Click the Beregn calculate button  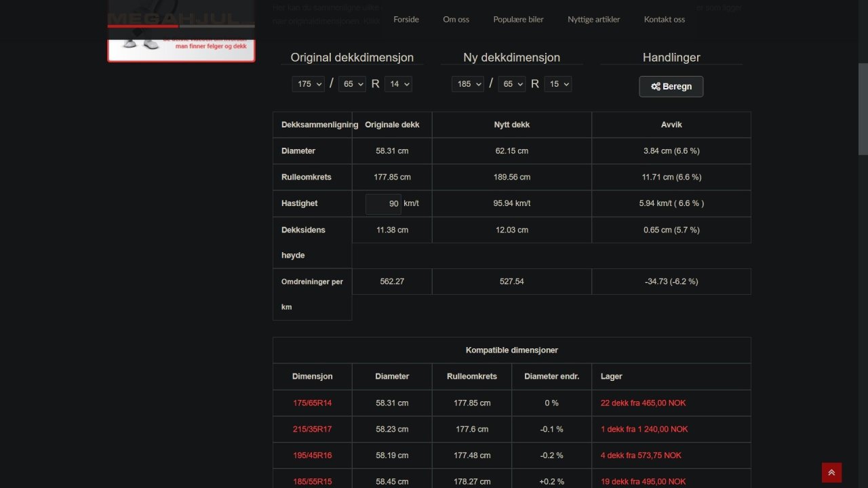coord(671,87)
